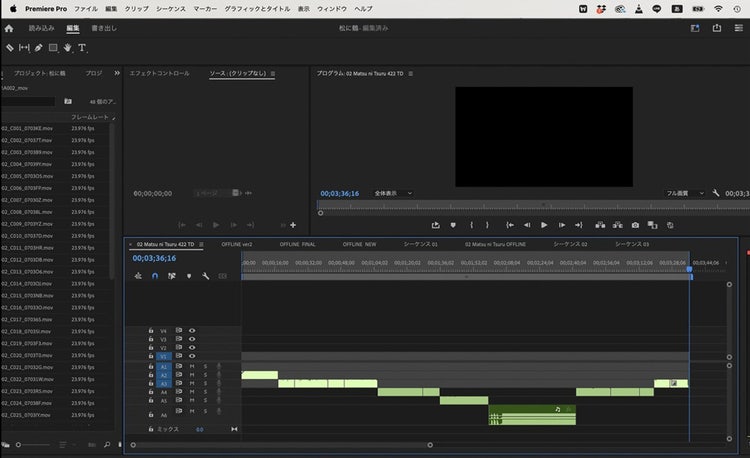750x458 pixels.
Task: Open the 全体表示 zoom level dropdown
Action: (x=392, y=193)
